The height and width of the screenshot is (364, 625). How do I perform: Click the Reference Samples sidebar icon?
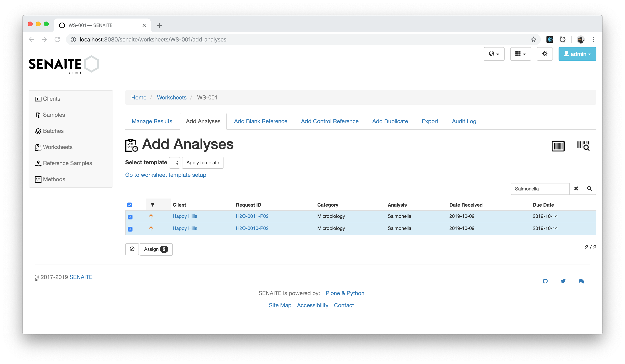click(x=38, y=163)
